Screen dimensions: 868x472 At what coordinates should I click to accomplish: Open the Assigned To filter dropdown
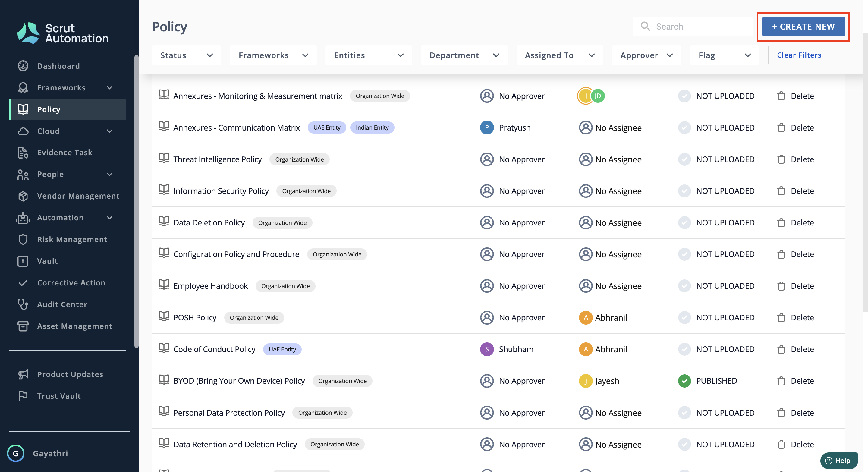559,55
